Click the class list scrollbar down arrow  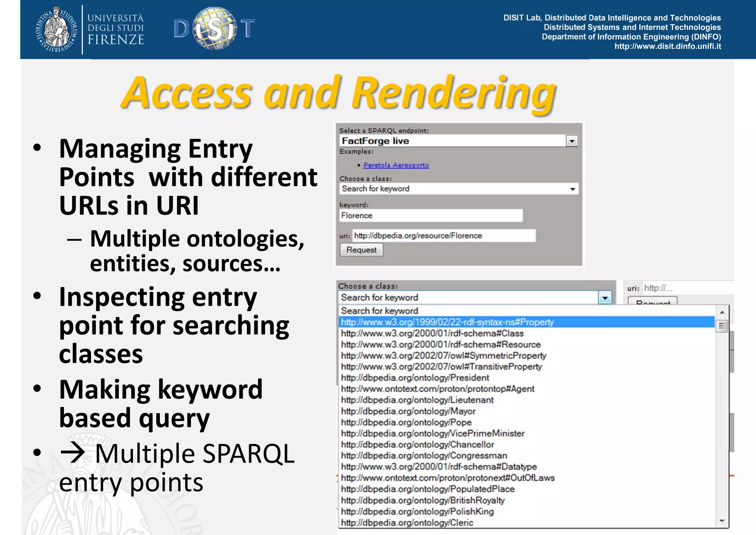coord(722,521)
